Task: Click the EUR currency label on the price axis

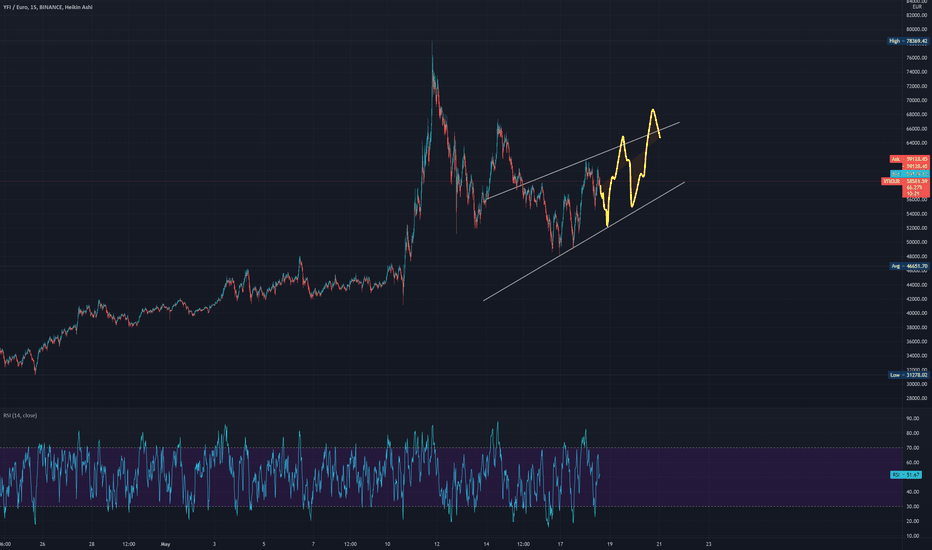Action: (917, 7)
